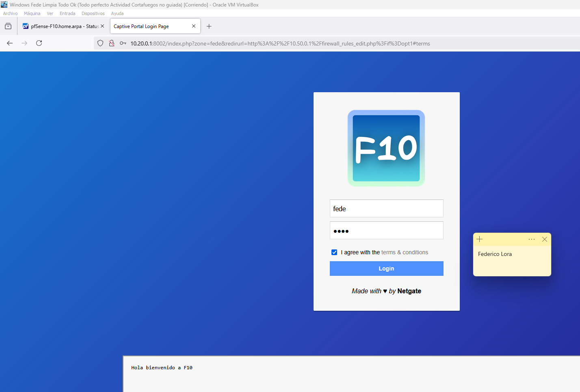
Task: Open the Archivo menu
Action: pyautogui.click(x=10, y=13)
